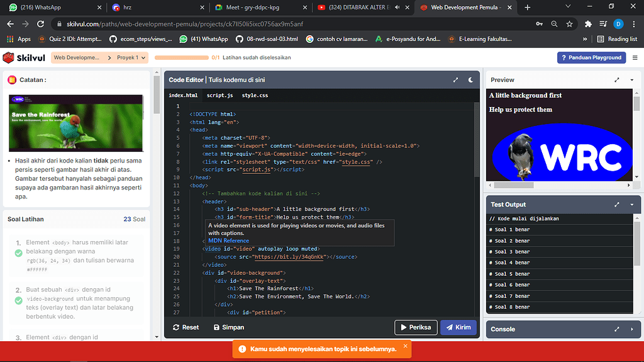Open the (41) WhatsApp bookmark

(204, 39)
